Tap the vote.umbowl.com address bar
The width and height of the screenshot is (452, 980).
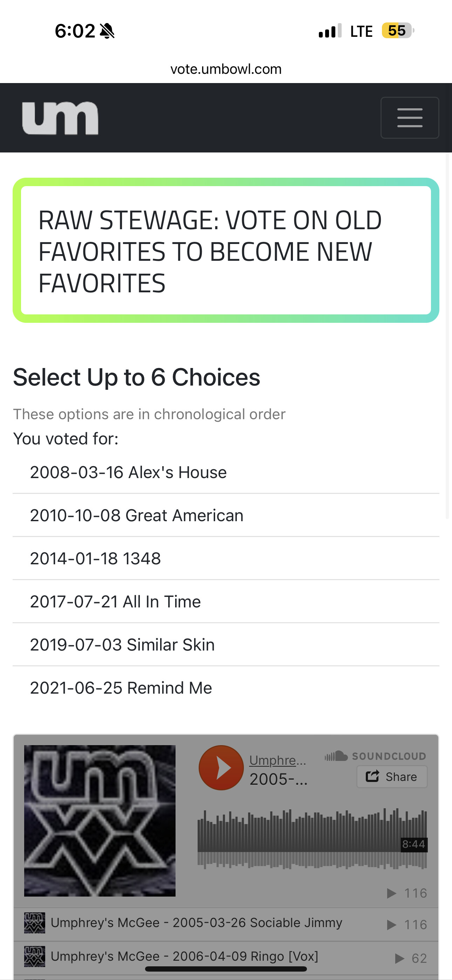pyautogui.click(x=226, y=69)
